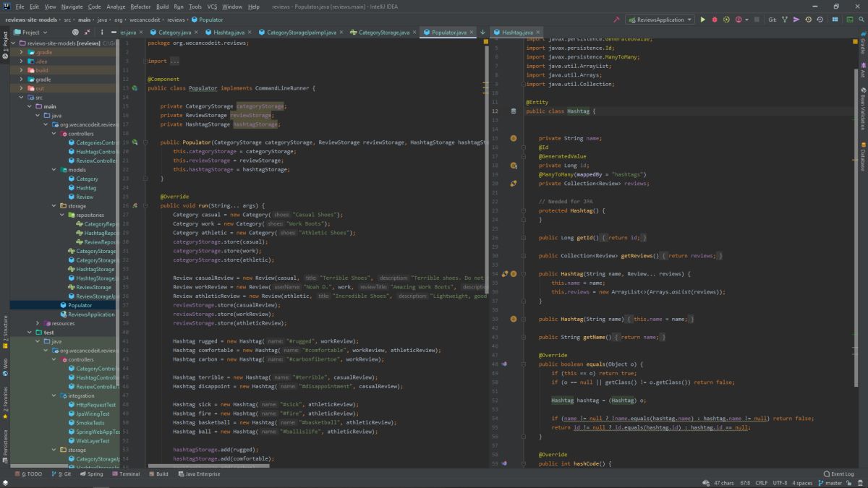The image size is (868, 488).
Task: Open the Gradle tool window on right sidebar
Action: point(863,45)
